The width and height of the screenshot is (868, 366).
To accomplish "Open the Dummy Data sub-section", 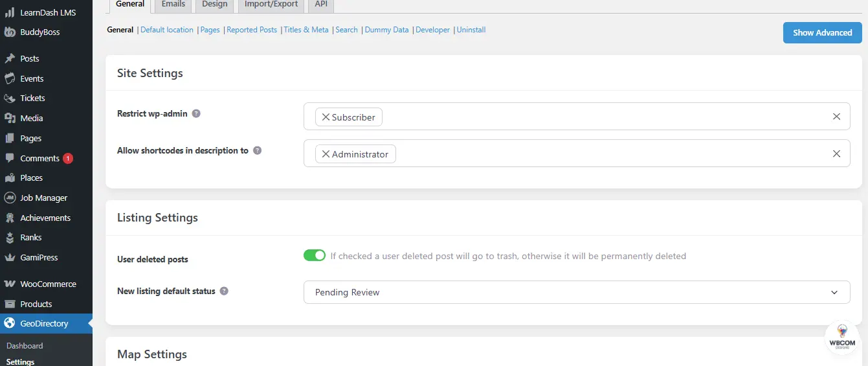I will 387,30.
